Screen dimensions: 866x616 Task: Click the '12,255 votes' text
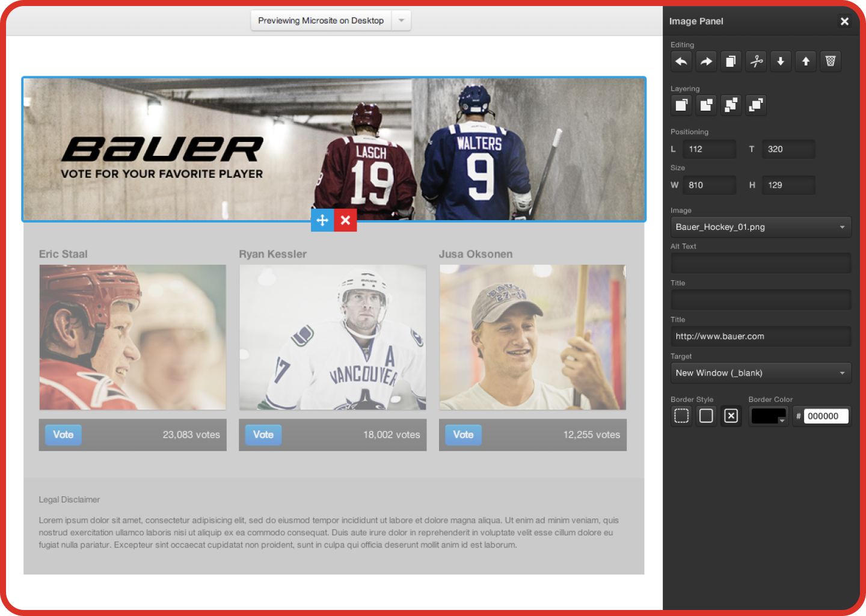click(x=592, y=434)
